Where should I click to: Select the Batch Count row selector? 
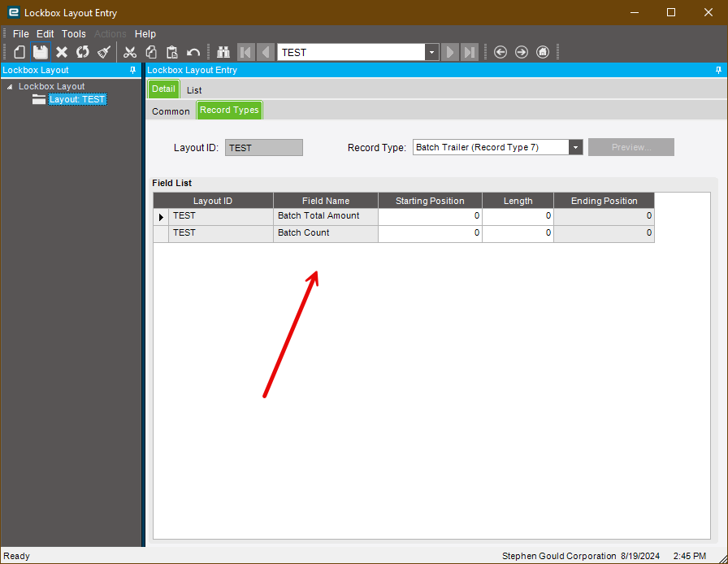pyautogui.click(x=161, y=234)
